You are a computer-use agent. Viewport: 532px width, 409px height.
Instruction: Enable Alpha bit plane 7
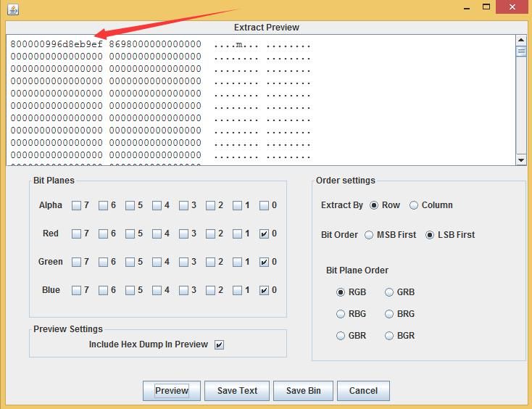(x=76, y=205)
